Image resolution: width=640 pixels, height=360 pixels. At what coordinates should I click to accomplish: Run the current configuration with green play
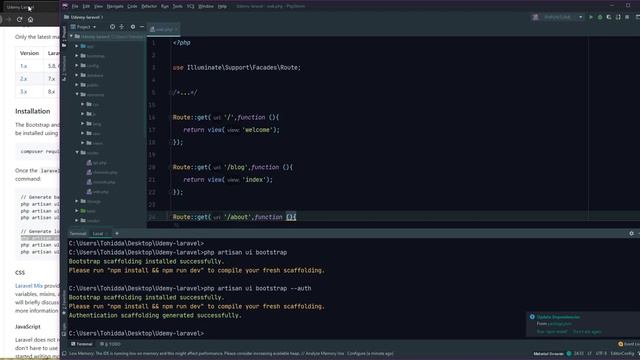coord(591,17)
